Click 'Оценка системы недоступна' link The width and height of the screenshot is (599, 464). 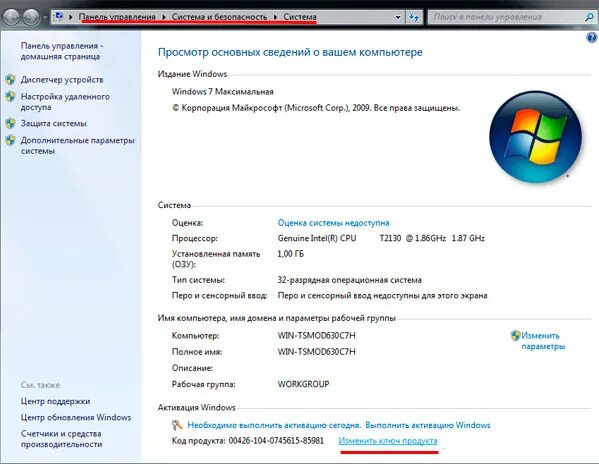click(333, 223)
